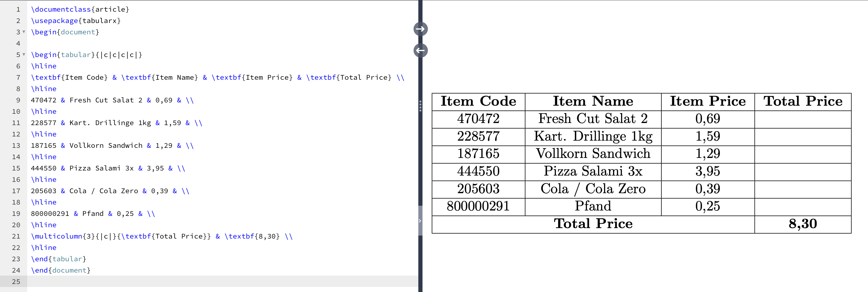Click 800000291 in the PDF preview table

click(x=478, y=206)
